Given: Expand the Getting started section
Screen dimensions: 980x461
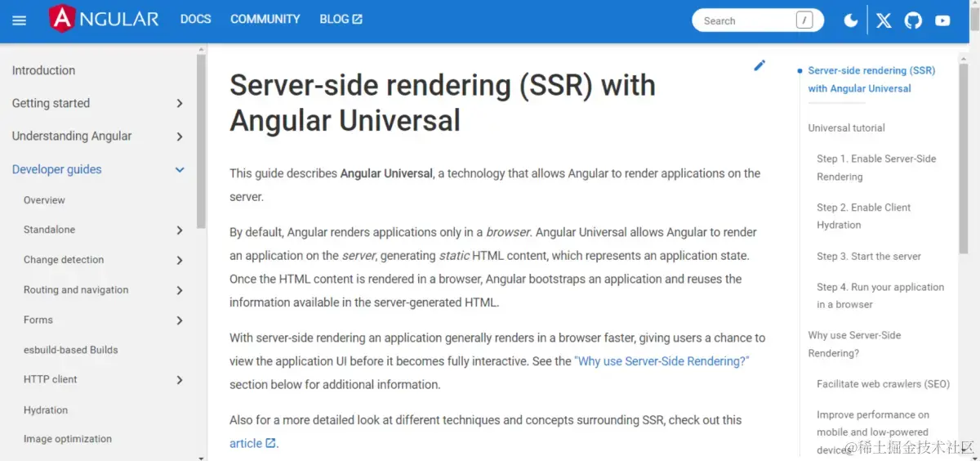Looking at the screenshot, I should pos(98,103).
